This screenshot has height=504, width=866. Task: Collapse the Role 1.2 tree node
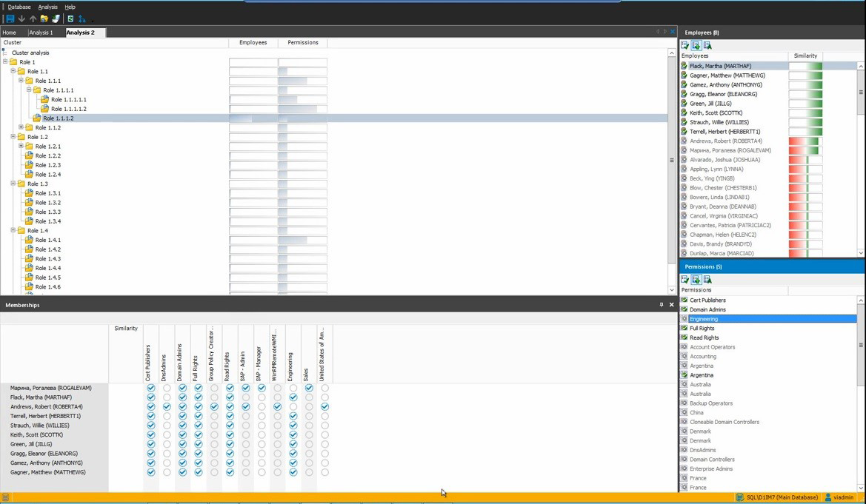point(13,136)
